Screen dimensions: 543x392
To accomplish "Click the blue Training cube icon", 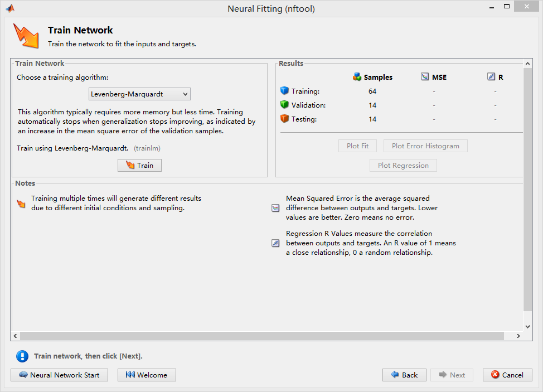I will point(284,91).
